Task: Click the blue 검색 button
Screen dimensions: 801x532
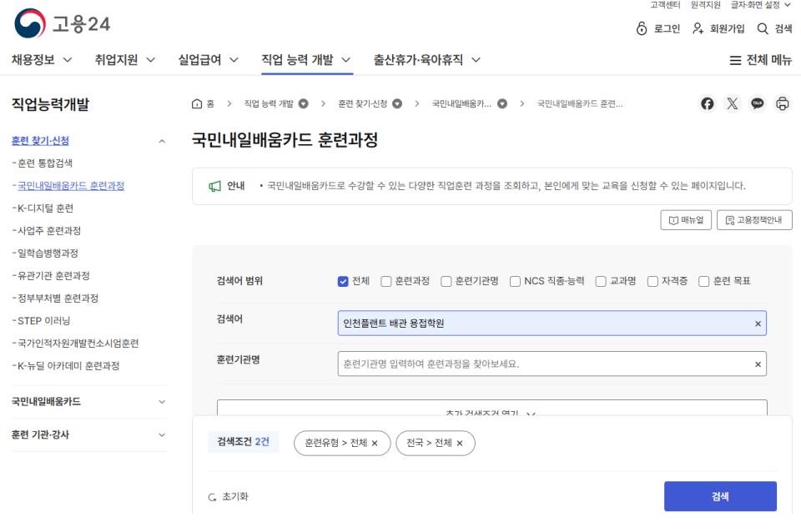Action: point(720,496)
